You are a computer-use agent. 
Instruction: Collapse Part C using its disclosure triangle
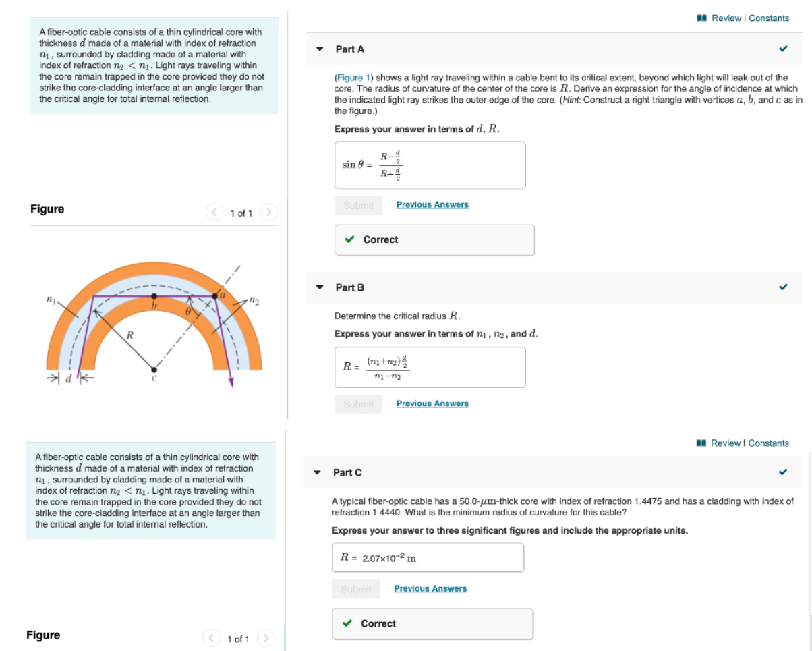tap(320, 472)
